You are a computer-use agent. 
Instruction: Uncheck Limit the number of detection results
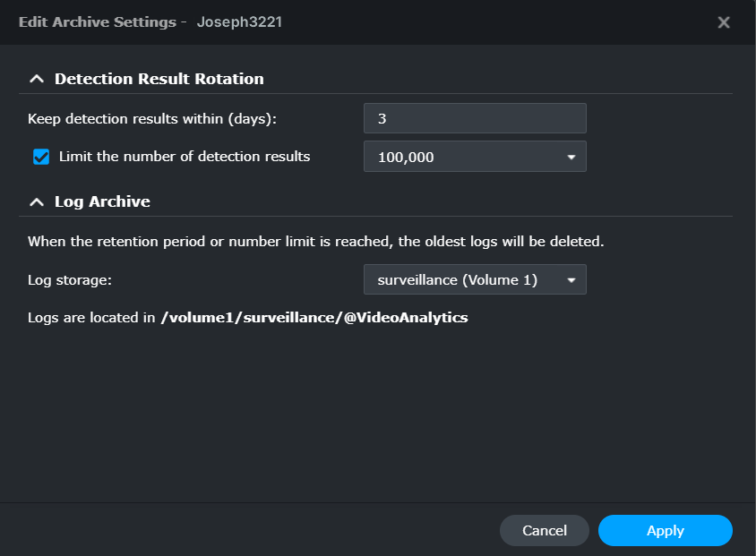pos(41,157)
